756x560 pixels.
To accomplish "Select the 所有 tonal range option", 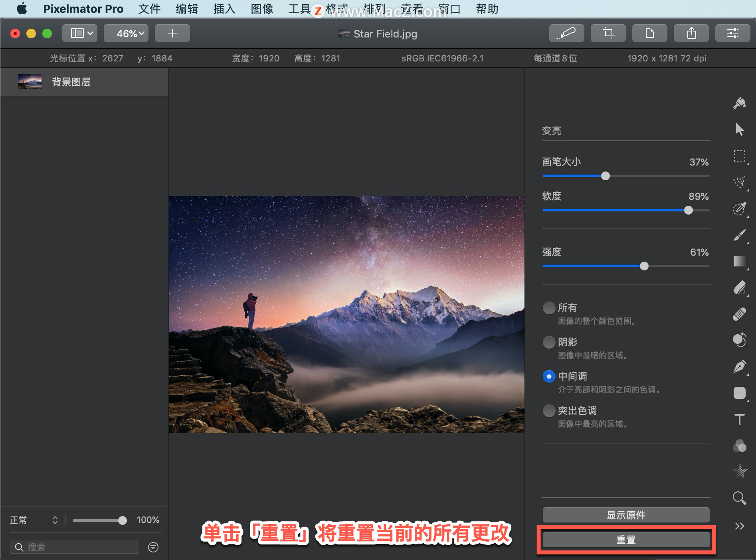I will 549,308.
